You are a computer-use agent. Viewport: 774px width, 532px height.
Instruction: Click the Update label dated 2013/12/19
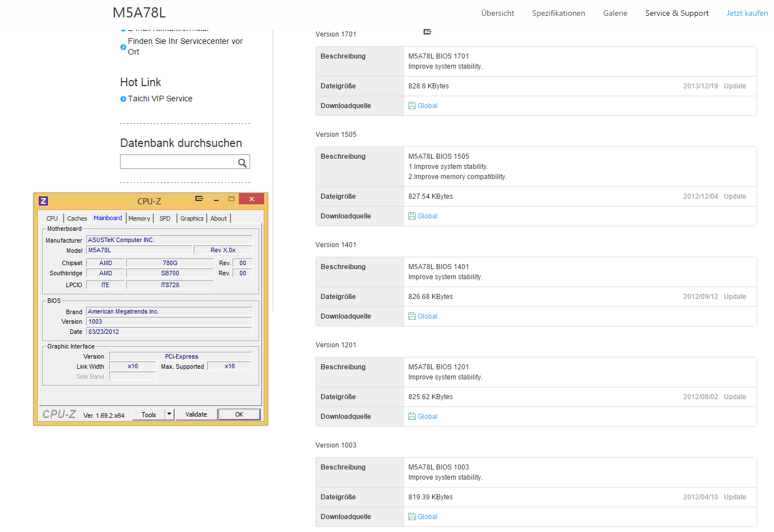(735, 86)
